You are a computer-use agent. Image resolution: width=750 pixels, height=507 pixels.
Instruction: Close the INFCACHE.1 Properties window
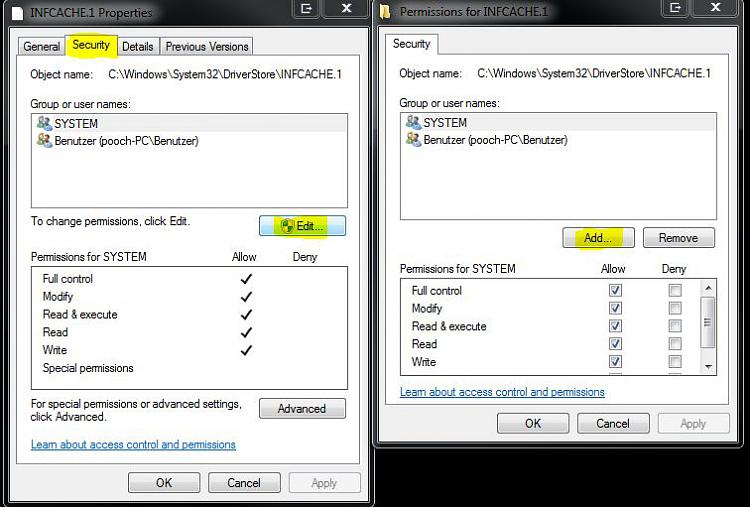point(346,9)
